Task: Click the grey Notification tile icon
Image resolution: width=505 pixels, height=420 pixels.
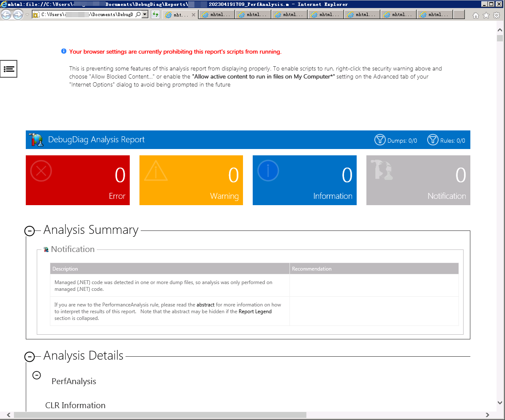Action: coord(382,170)
